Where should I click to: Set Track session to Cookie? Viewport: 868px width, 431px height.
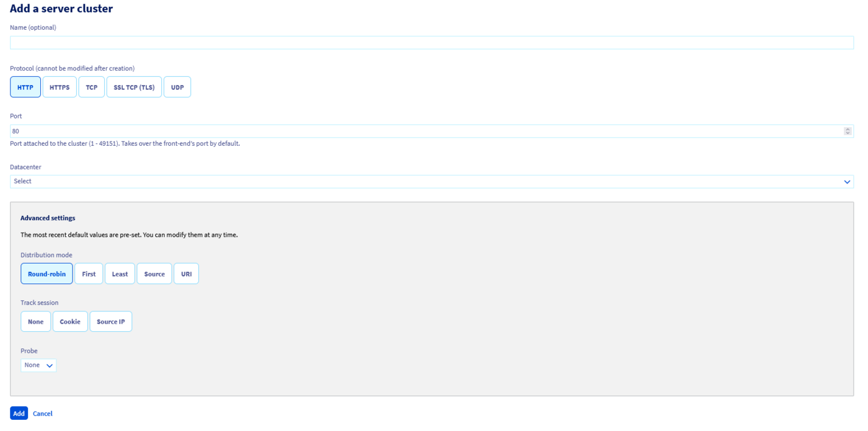69,321
